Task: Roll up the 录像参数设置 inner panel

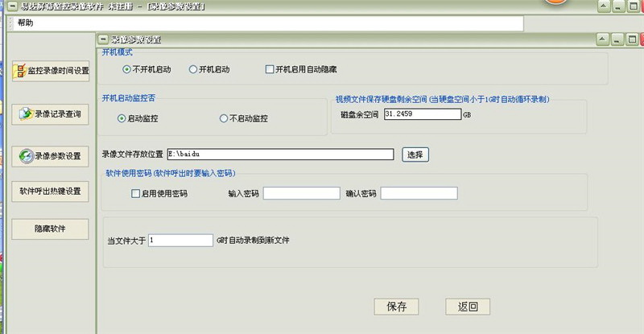Action: tap(602, 39)
